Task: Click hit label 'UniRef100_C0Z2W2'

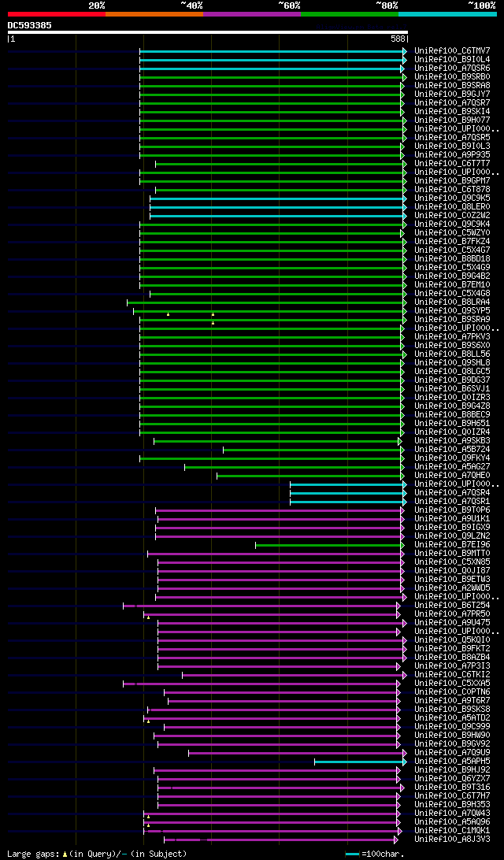Action: pyautogui.click(x=452, y=216)
